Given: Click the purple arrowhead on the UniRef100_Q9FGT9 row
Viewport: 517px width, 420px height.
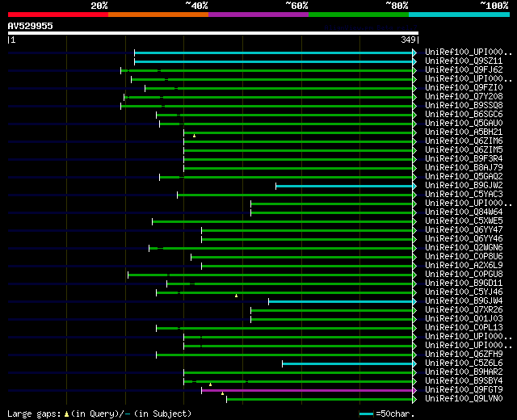Looking at the screenshot, I should [414, 391].
